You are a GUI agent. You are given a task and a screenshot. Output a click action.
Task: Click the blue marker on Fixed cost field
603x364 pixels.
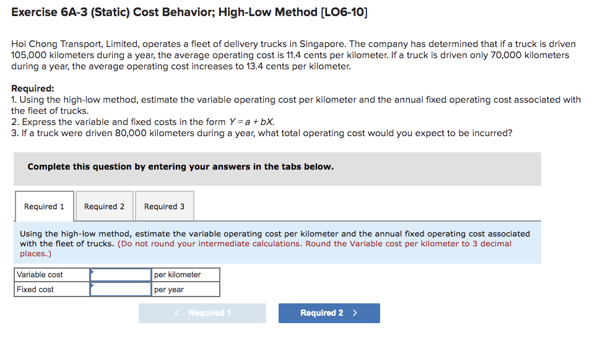click(x=93, y=285)
